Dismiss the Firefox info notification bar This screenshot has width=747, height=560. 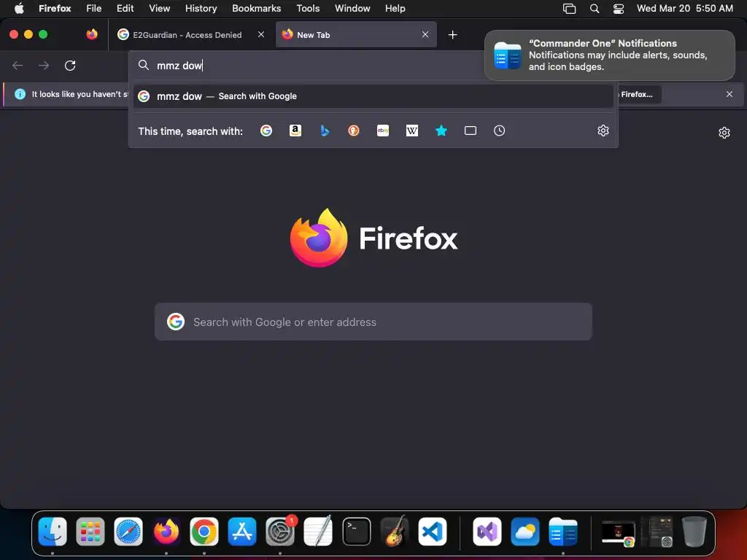click(729, 94)
